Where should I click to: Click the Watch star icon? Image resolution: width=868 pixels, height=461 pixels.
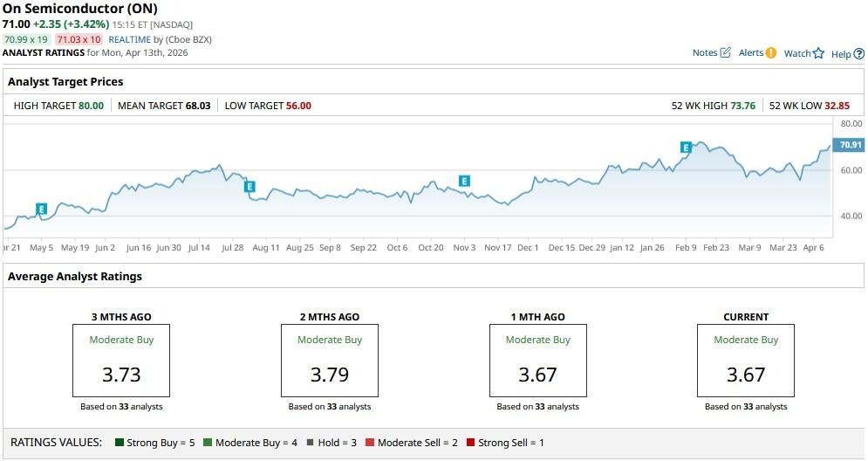click(819, 53)
